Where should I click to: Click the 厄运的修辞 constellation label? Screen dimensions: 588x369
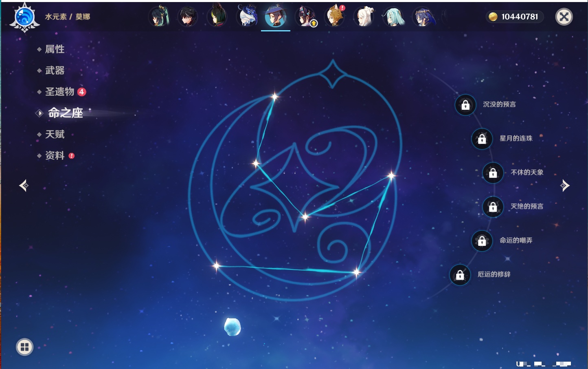coord(494,274)
